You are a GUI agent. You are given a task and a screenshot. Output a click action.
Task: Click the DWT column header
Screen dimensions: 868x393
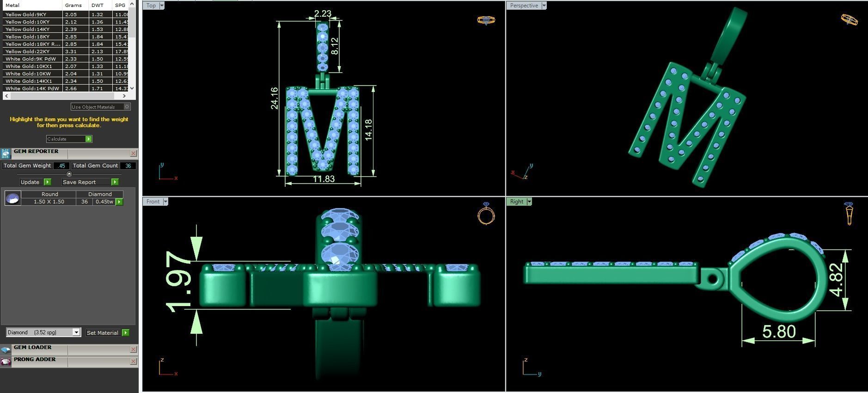coord(101,5)
